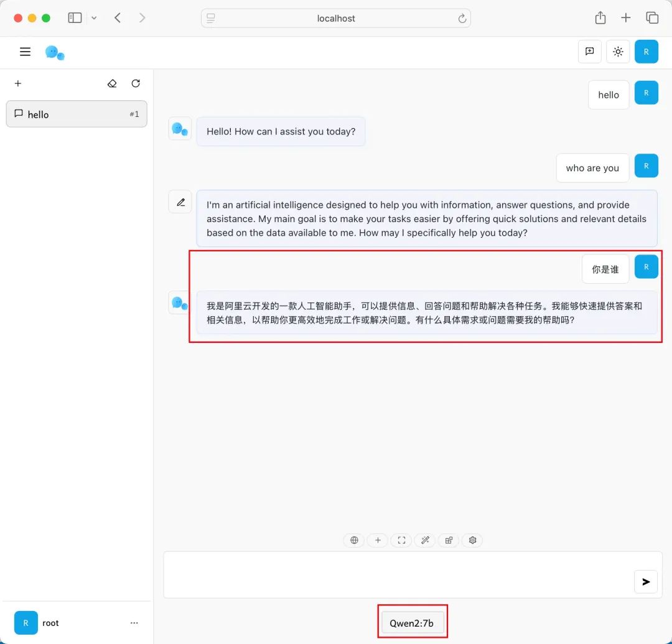The width and height of the screenshot is (672, 644).
Task: Open the Qwen2:7b model selector
Action: pyautogui.click(x=412, y=623)
